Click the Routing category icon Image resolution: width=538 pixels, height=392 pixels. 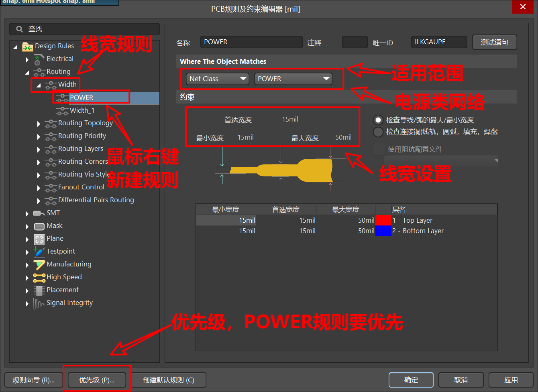pyautogui.click(x=39, y=72)
